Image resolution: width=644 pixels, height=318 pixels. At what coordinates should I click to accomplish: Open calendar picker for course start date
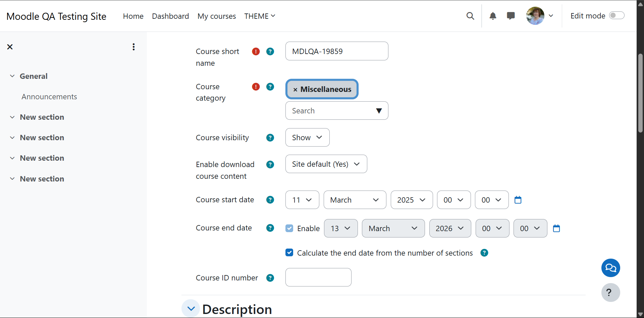(x=518, y=200)
